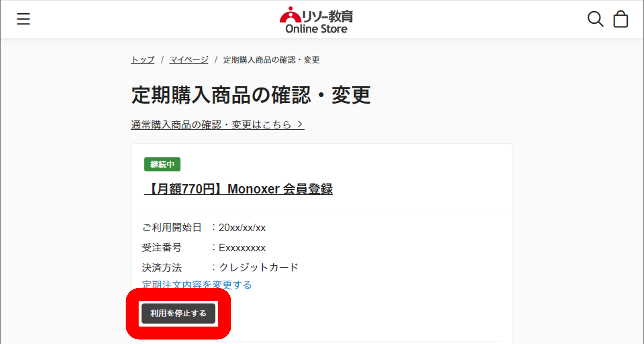
Task: Open 【月額770円】Monoxer 会員登録 product link
Action: [238, 189]
